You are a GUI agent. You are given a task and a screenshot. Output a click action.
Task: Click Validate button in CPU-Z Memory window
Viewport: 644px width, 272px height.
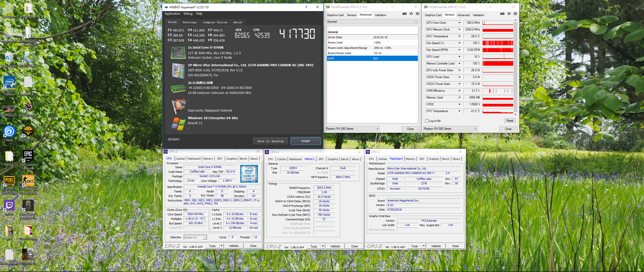point(335,246)
